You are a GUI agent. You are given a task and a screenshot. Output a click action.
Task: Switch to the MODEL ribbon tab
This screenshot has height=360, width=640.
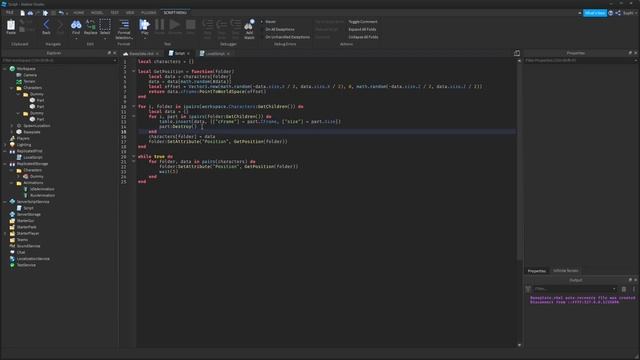tap(97, 13)
